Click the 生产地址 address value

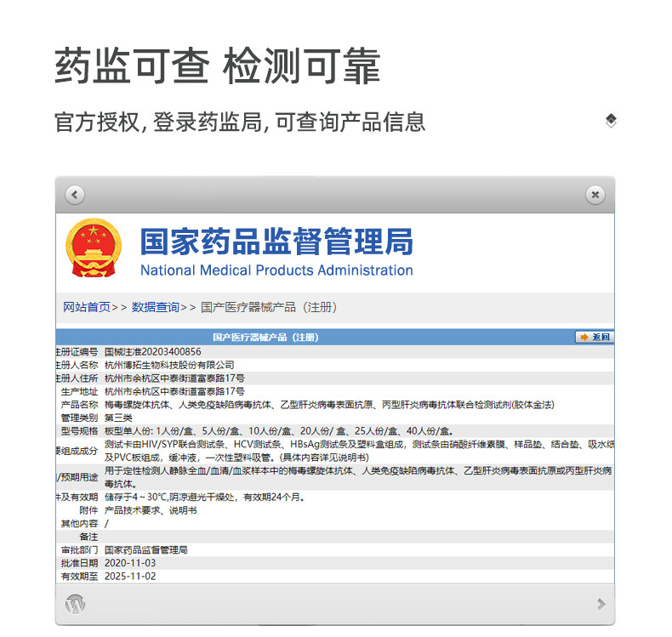(x=174, y=391)
